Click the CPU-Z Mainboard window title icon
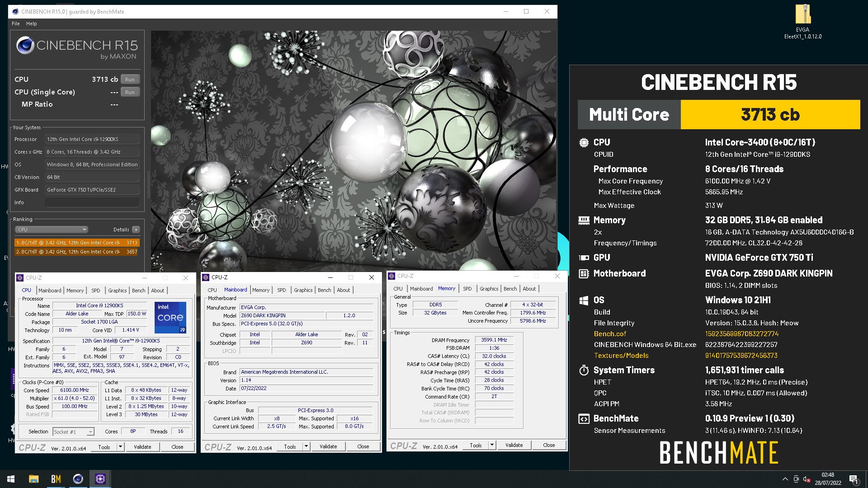 (206, 277)
